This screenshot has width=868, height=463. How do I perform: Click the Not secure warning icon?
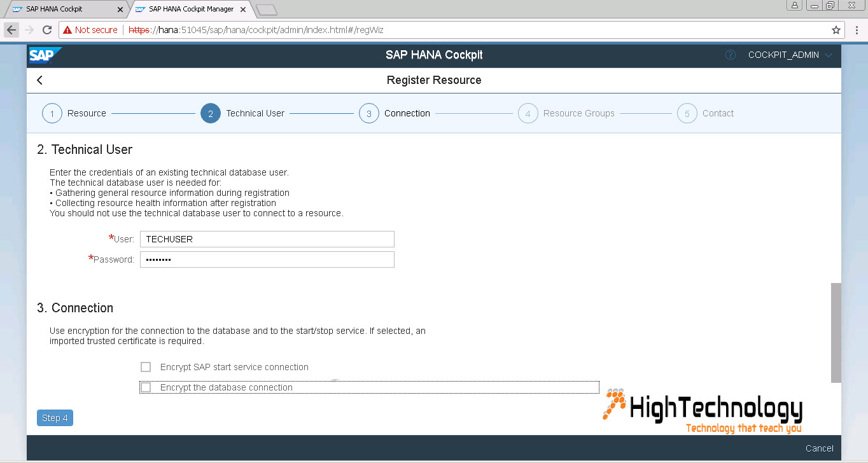tap(67, 30)
